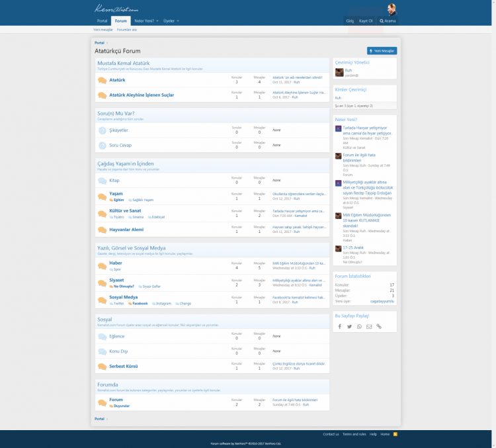
Task: Select the Forum navigation tab
Action: (x=120, y=21)
